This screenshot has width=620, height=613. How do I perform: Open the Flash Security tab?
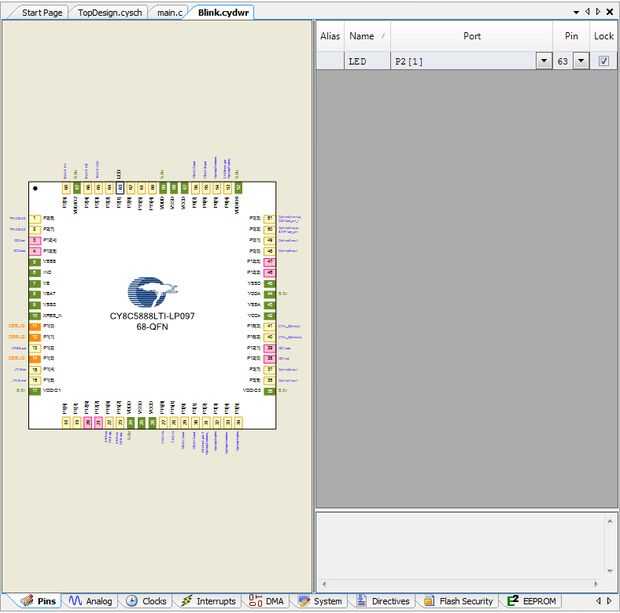[x=459, y=601]
